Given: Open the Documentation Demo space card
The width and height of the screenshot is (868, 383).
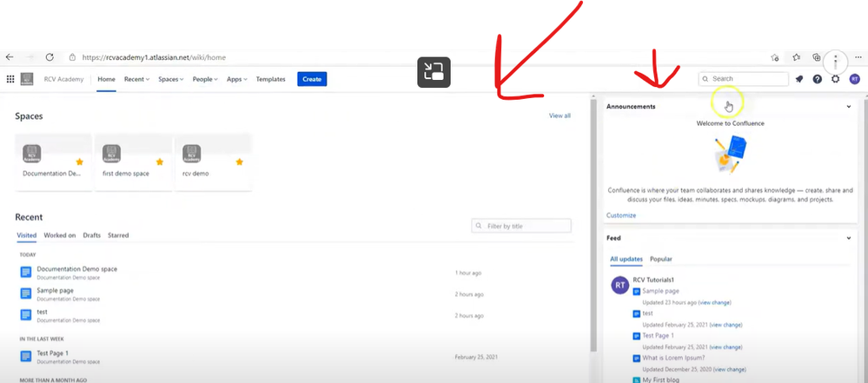Looking at the screenshot, I should (x=54, y=162).
